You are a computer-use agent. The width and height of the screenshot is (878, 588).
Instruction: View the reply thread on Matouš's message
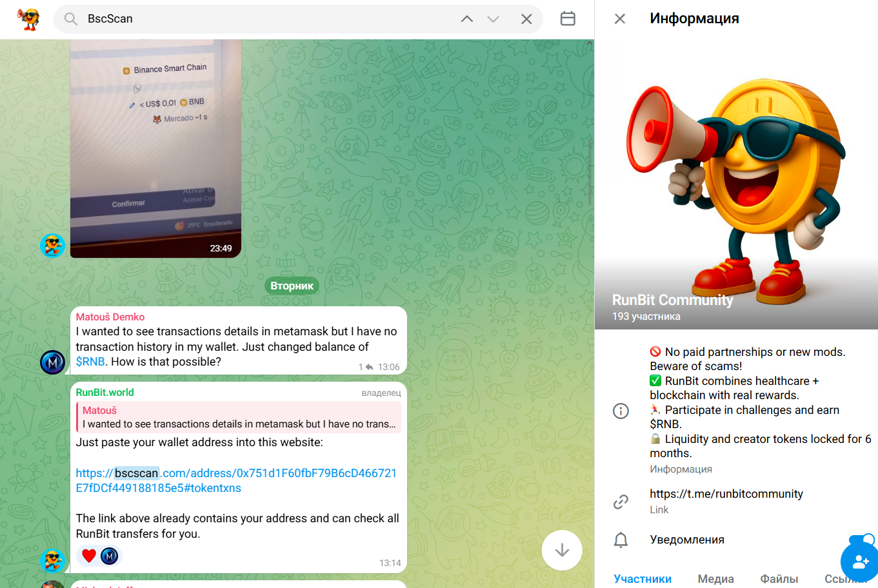[x=366, y=367]
